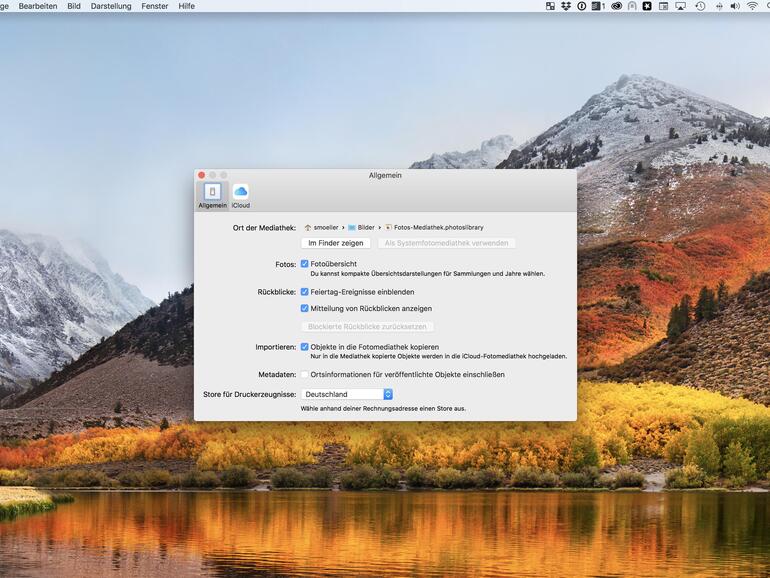Click the arch-shaped menu bar icon
The height and width of the screenshot is (578, 770).
pyautogui.click(x=632, y=6)
